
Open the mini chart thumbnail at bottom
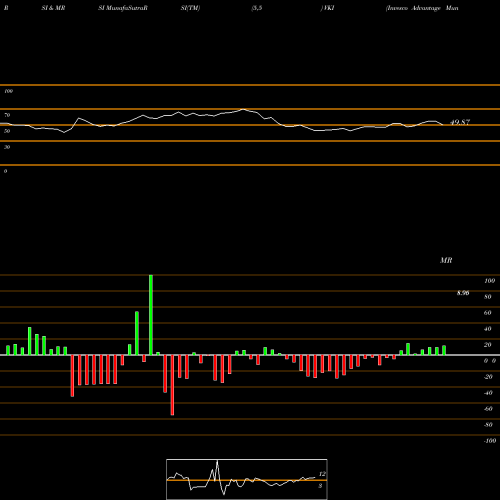(x=247, y=479)
